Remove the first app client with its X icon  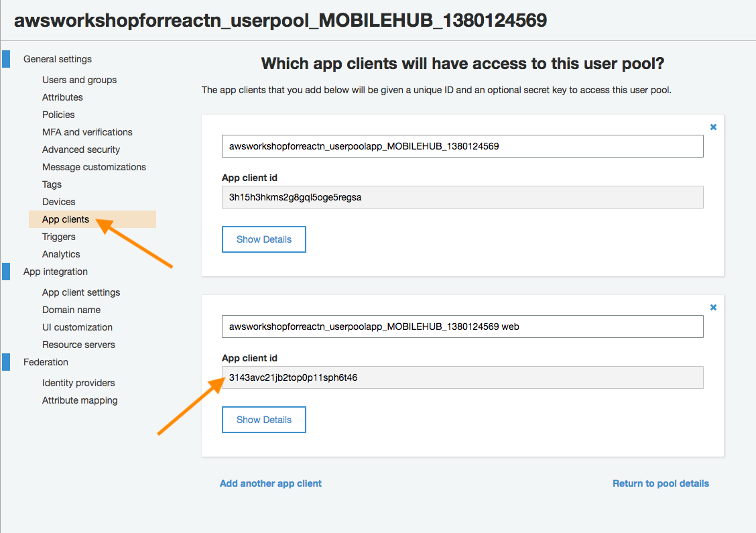tap(713, 127)
